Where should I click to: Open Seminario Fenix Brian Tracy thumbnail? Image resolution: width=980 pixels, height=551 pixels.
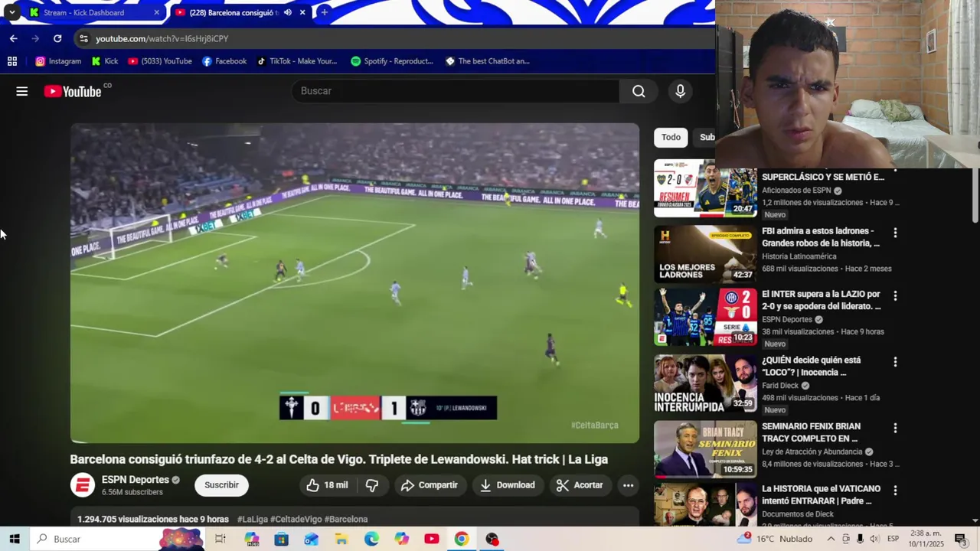[x=705, y=449]
